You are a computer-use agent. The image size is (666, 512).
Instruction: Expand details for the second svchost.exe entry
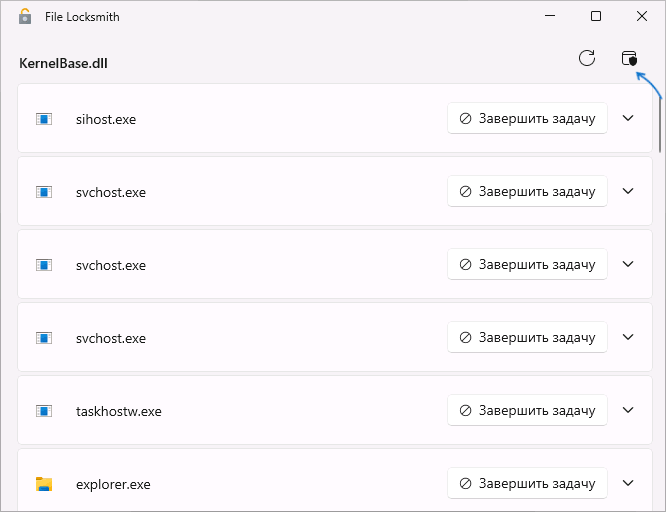click(628, 264)
